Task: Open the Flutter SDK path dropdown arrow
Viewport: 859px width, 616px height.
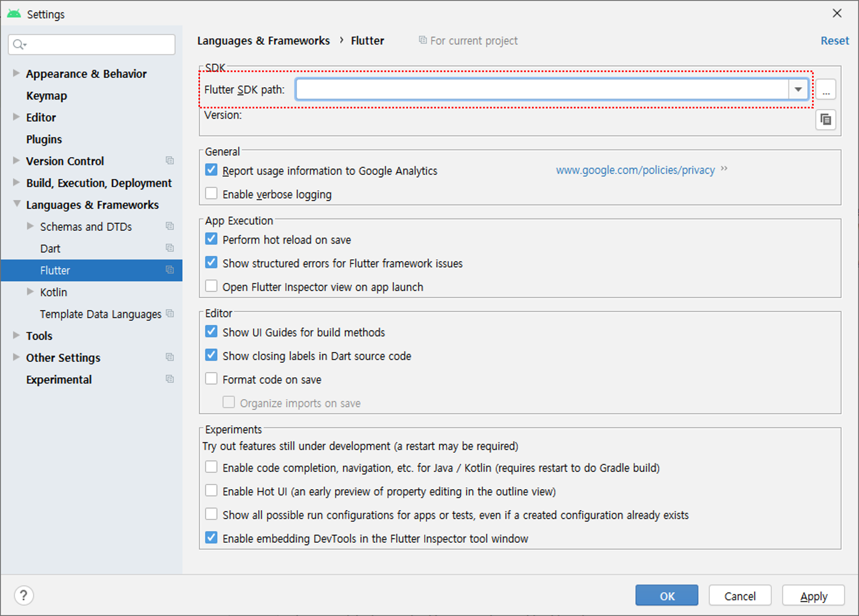Action: [798, 89]
